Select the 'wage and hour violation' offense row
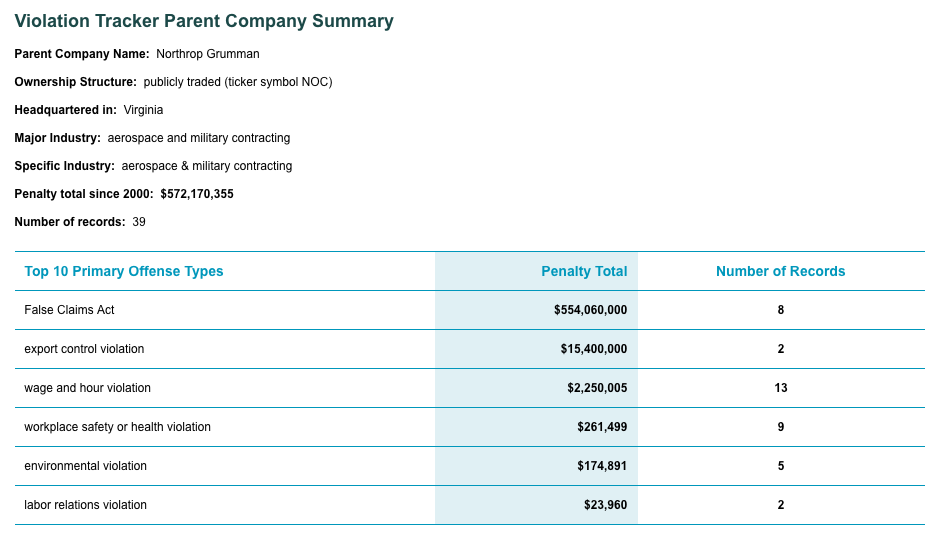Viewport: 952px width, 538px height. (x=470, y=388)
